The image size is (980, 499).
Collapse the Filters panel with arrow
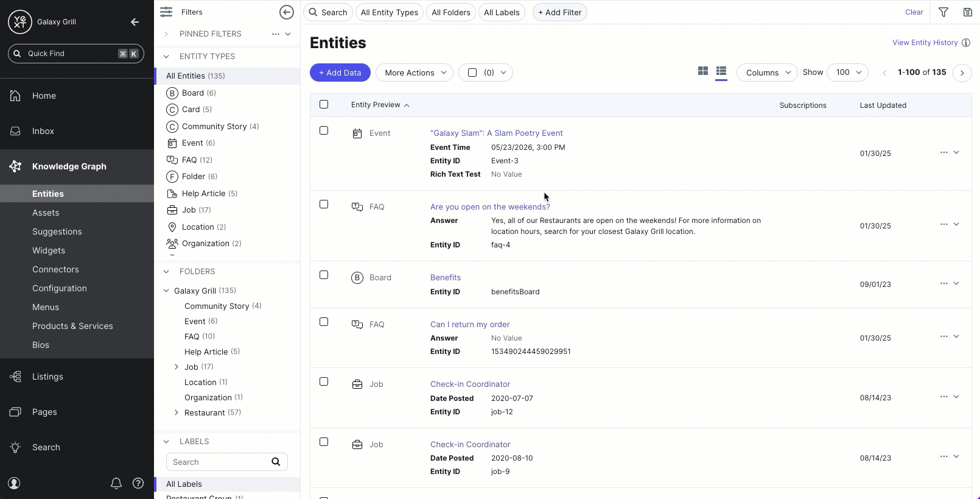[x=286, y=12]
